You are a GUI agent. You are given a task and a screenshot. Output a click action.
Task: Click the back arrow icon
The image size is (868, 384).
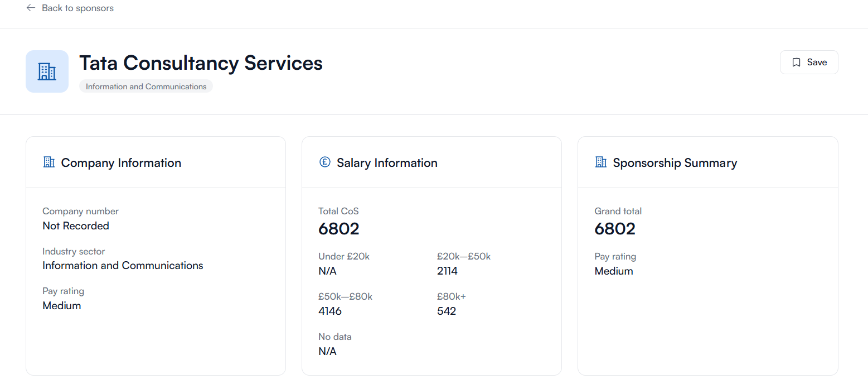(31, 8)
